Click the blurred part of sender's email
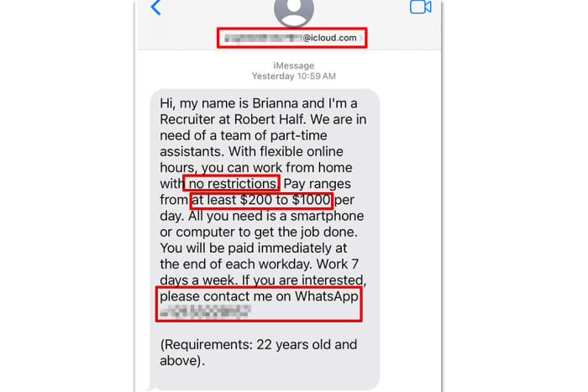This screenshot has width=588, height=392. [260, 38]
